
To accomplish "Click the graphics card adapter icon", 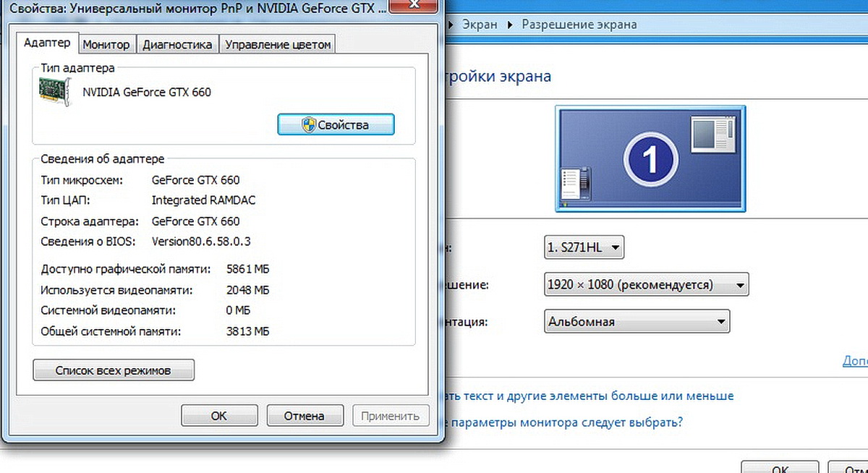I will point(54,93).
